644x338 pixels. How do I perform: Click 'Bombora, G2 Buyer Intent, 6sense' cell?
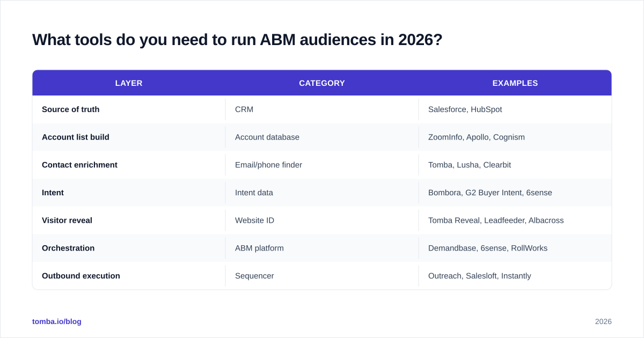[x=515, y=193]
